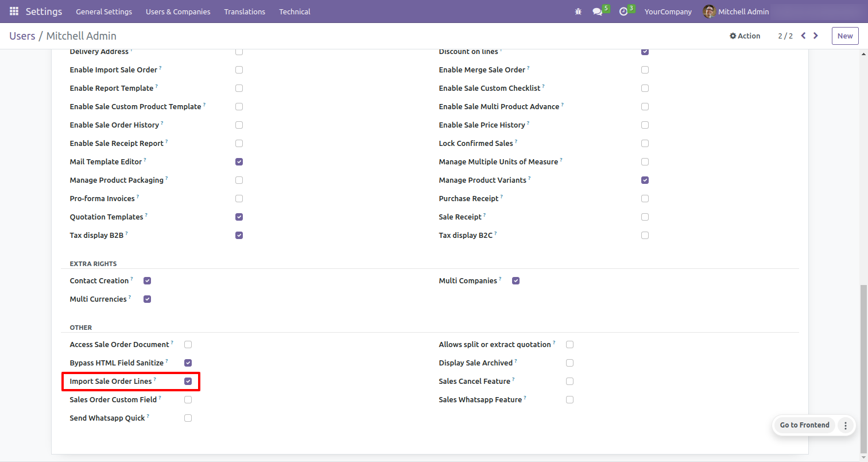Click the Enable Sale Price History label
The width and height of the screenshot is (868, 462).
tap(482, 125)
